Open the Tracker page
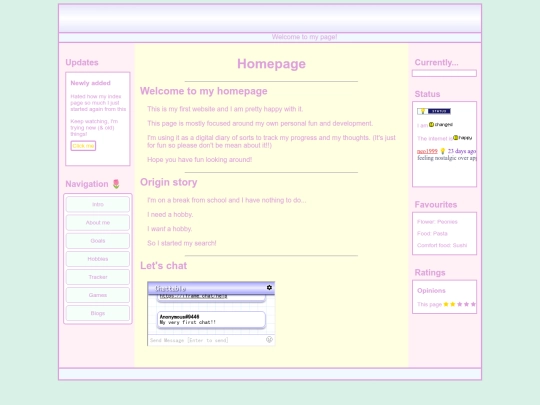 point(98,277)
